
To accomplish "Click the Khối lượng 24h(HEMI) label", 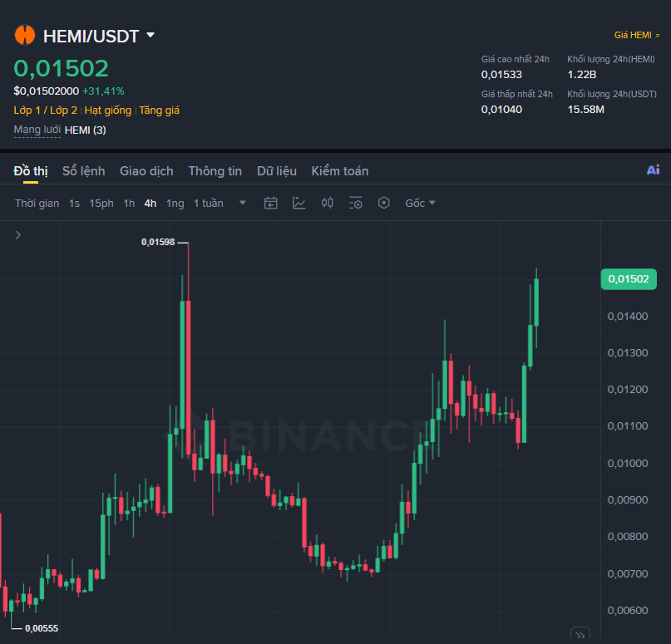I will pos(611,59).
